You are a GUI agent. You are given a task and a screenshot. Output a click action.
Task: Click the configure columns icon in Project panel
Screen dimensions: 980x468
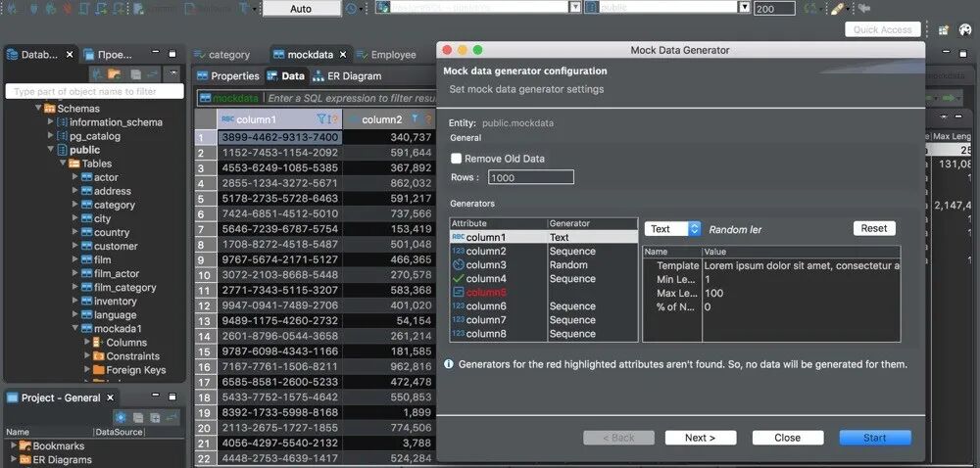pos(121,417)
